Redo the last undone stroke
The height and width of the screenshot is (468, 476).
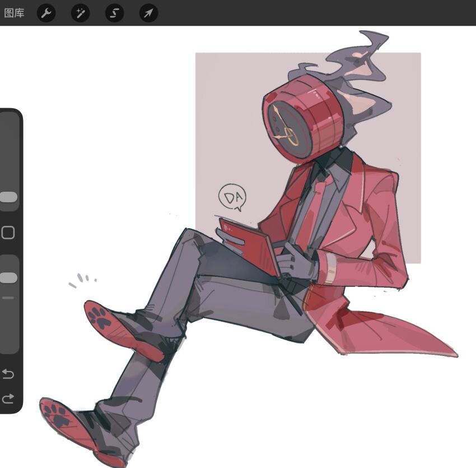click(8, 399)
